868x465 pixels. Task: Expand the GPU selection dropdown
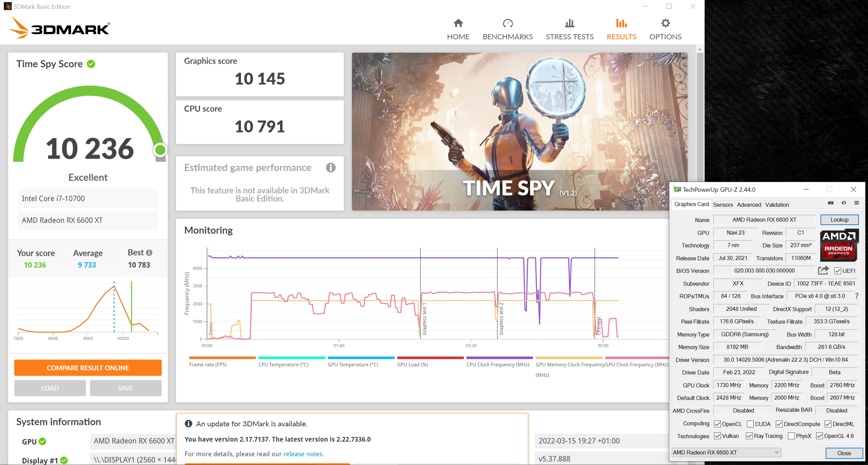coord(776,452)
